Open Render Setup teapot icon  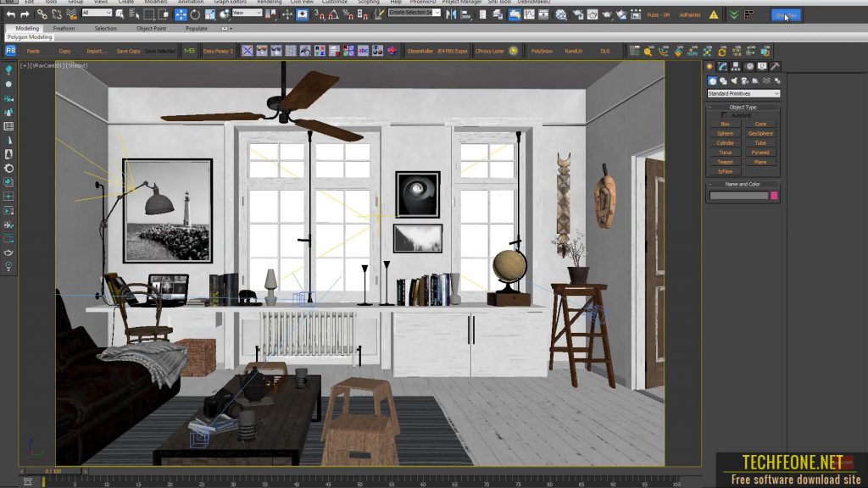point(578,15)
